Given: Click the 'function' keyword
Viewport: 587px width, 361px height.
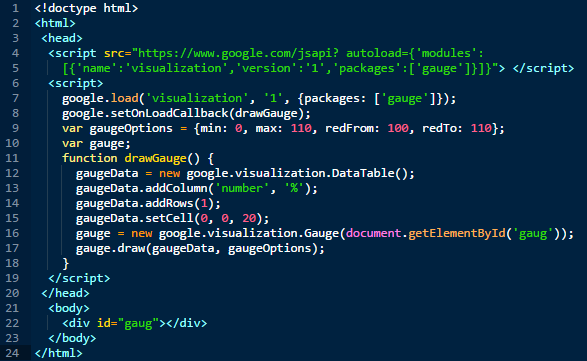Looking at the screenshot, I should tap(90, 158).
